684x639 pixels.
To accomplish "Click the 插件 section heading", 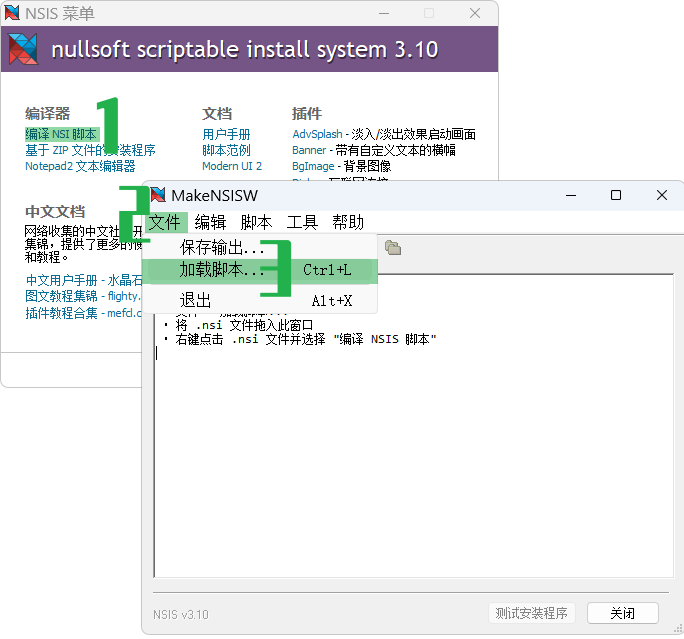I will pyautogui.click(x=307, y=113).
